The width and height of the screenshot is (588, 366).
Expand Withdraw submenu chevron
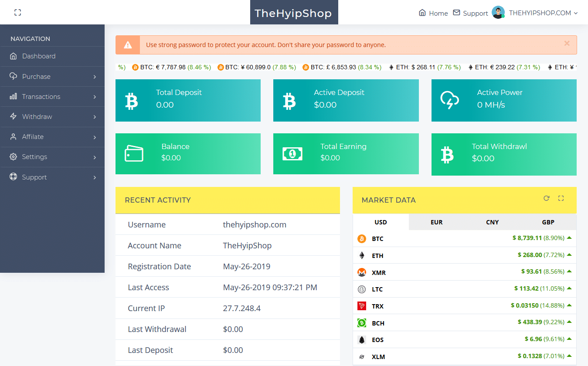point(95,117)
